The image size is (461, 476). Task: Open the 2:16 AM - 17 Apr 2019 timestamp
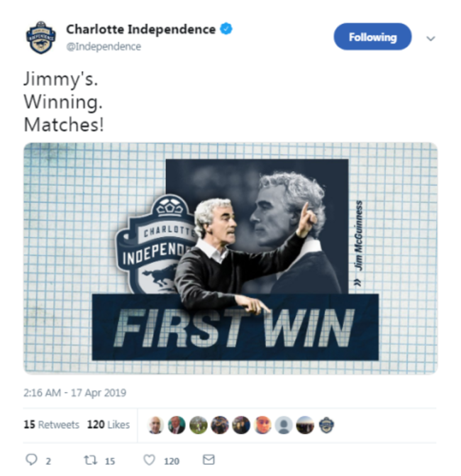(x=75, y=392)
